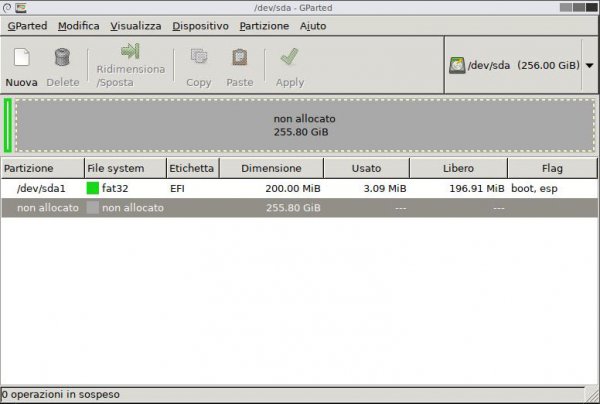Sort by the Partizione column header
The height and width of the screenshot is (404, 600).
[42, 168]
